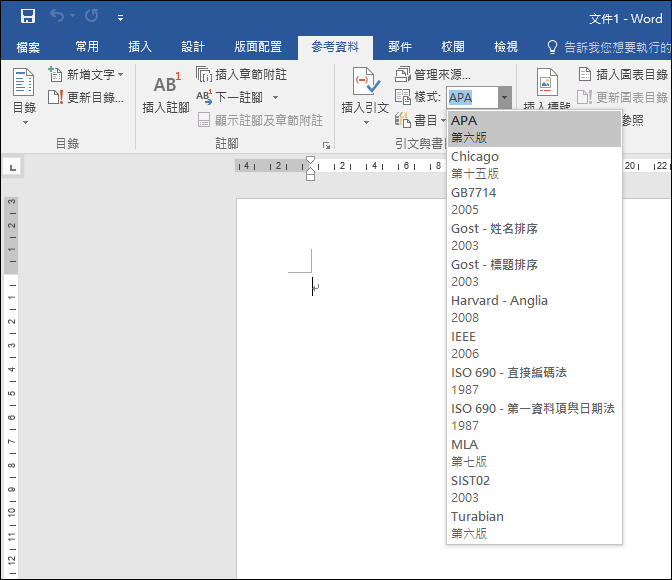The height and width of the screenshot is (580, 672).
Task: Choose Harvard - Anglia 2008 style
Action: point(534,309)
